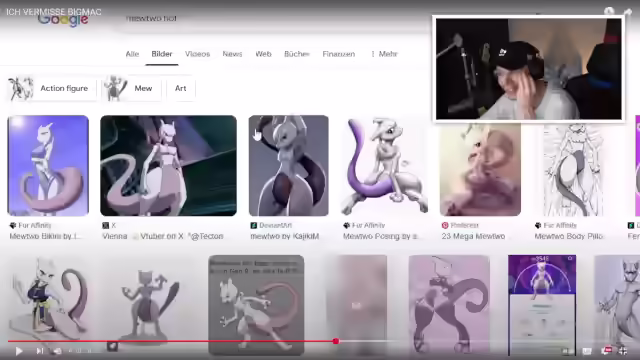Open the DeviantArt mewtwo by KajikiM thumbnail

pyautogui.click(x=289, y=166)
